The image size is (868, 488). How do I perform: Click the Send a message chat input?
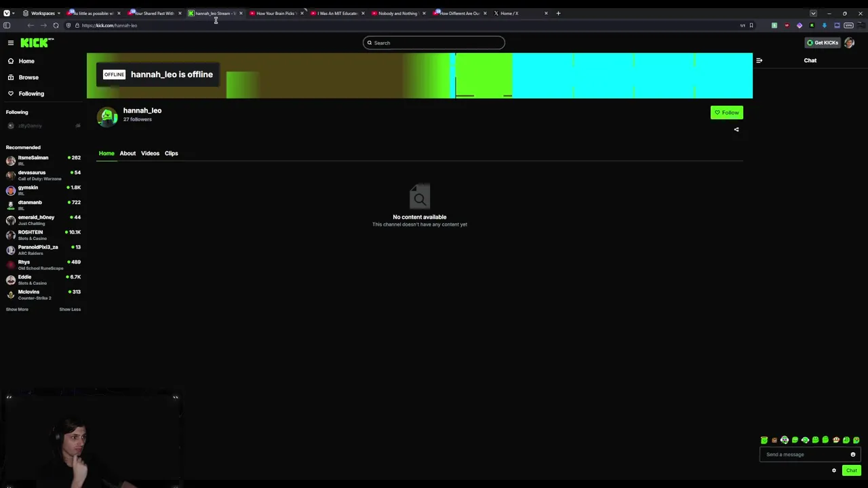pos(810,455)
